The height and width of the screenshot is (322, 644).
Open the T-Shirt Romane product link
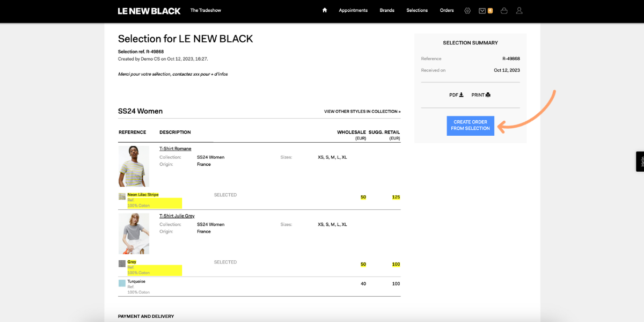(x=175, y=149)
